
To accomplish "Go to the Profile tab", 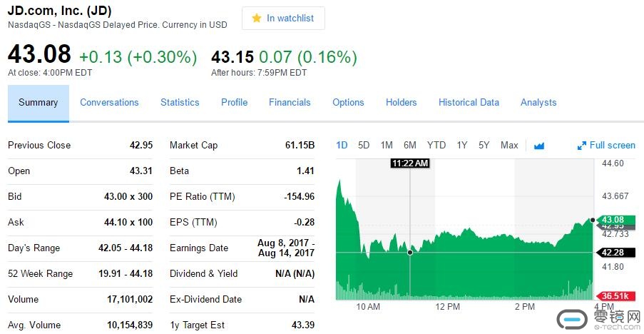I will (x=234, y=103).
